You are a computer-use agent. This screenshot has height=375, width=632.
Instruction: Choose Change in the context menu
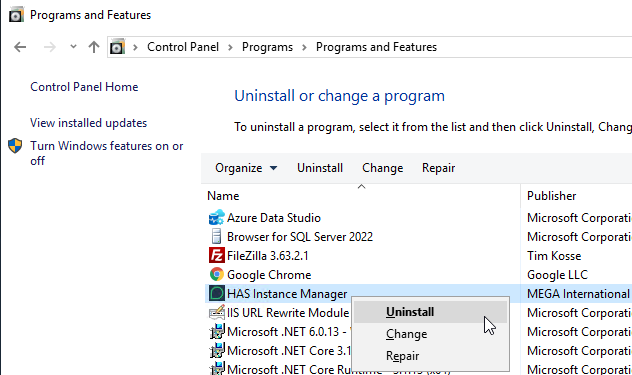[x=430, y=334]
